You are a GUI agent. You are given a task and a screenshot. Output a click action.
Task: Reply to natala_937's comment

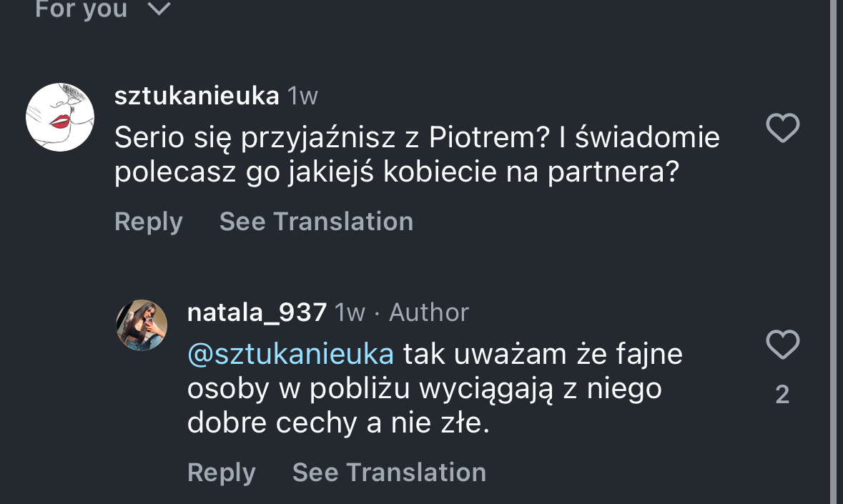coord(221,473)
